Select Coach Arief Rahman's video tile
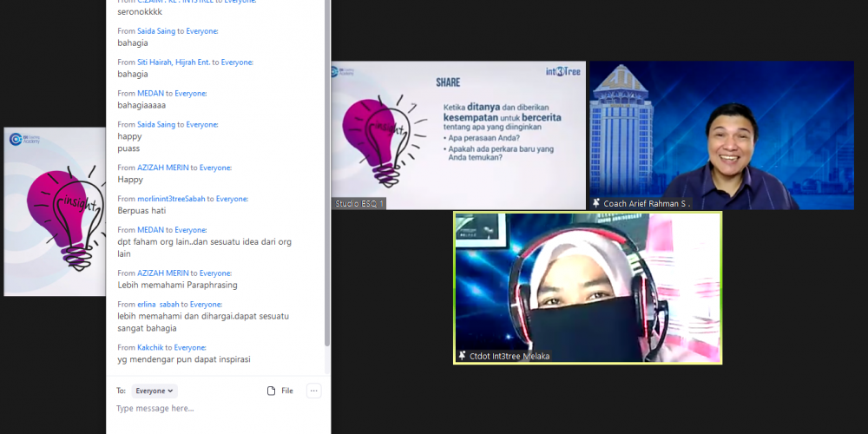The image size is (868, 434). [x=721, y=135]
